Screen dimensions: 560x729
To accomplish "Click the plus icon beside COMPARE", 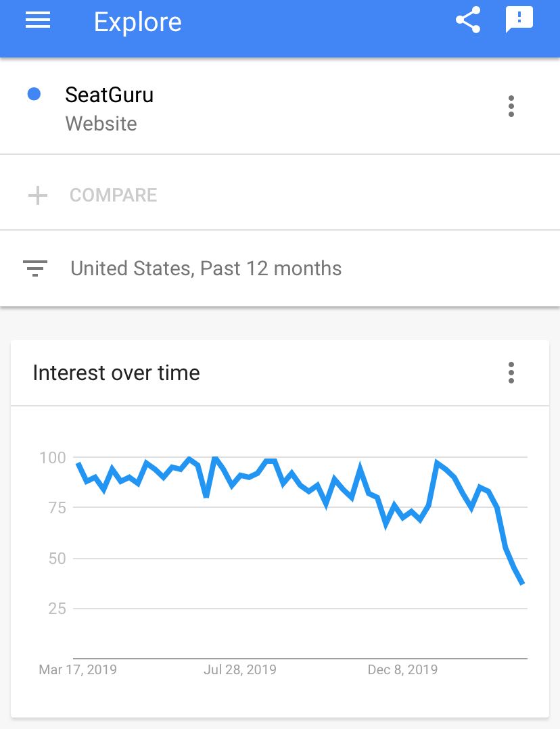I will (x=38, y=195).
